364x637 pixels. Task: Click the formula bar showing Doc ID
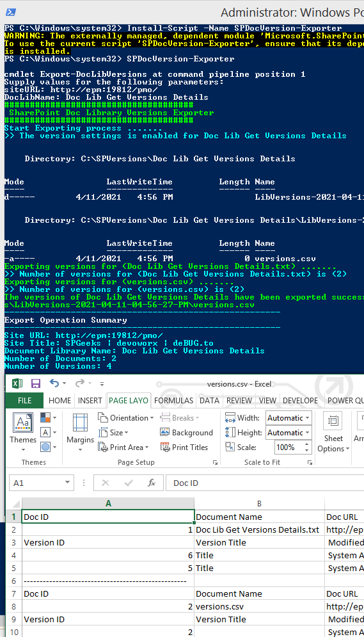(x=265, y=483)
